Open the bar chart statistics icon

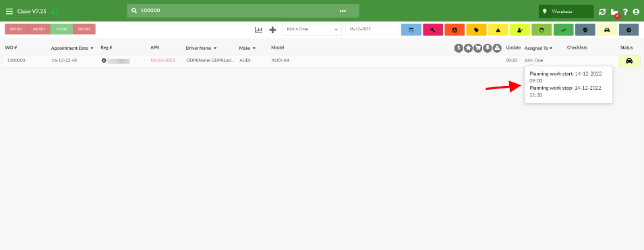point(258,30)
